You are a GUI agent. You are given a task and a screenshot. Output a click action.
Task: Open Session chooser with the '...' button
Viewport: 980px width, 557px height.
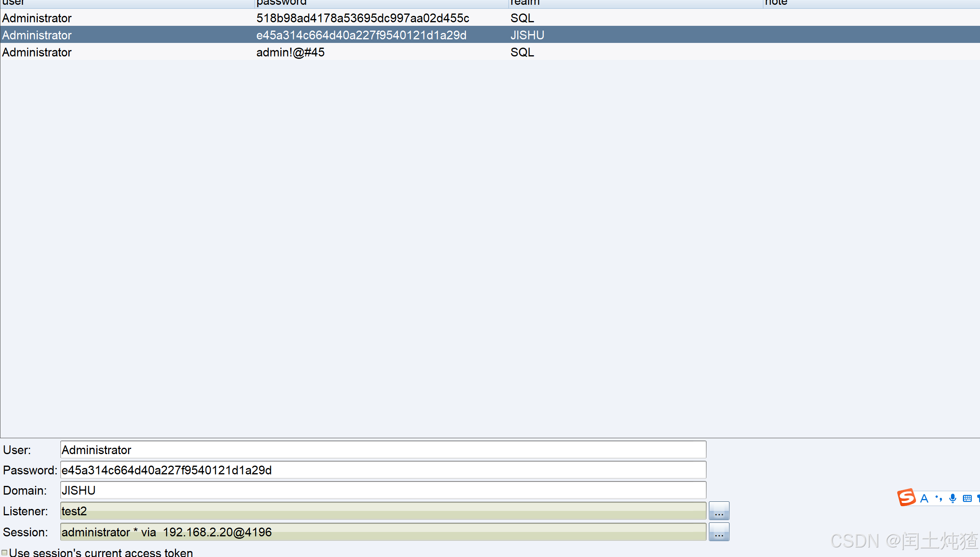click(x=719, y=532)
